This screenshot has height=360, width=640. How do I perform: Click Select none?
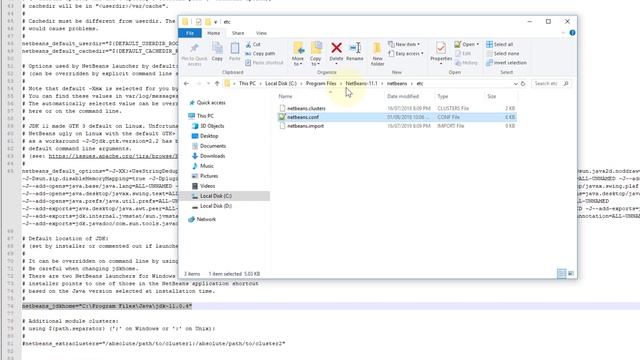click(502, 53)
